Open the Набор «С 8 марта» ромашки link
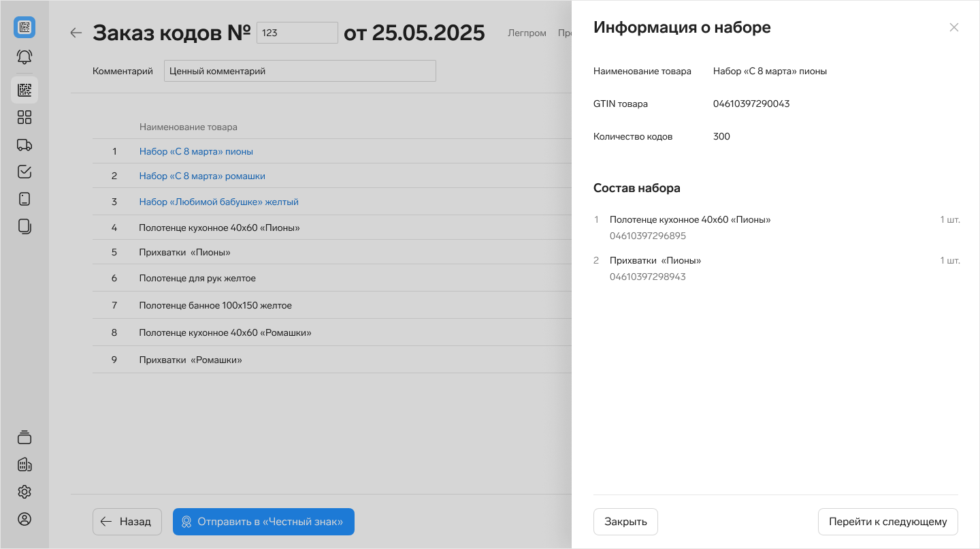This screenshot has width=980, height=549. click(202, 176)
